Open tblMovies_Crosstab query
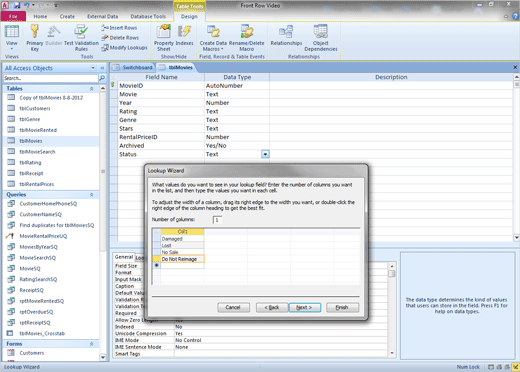 point(42,333)
